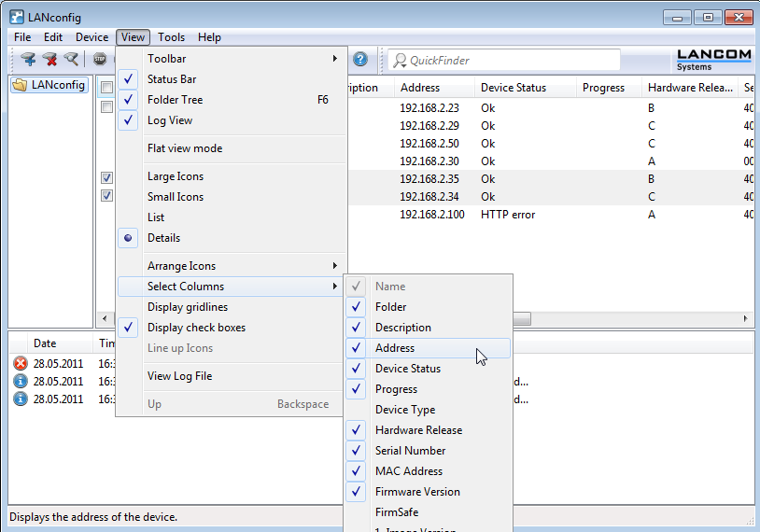
Task: Click the Find Devices toolbar icon
Action: [71, 60]
